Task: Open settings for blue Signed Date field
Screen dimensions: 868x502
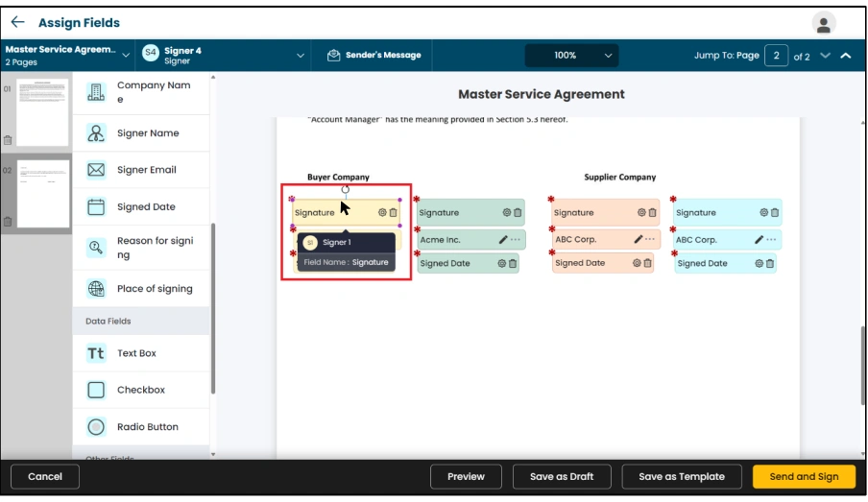Action: 759,263
